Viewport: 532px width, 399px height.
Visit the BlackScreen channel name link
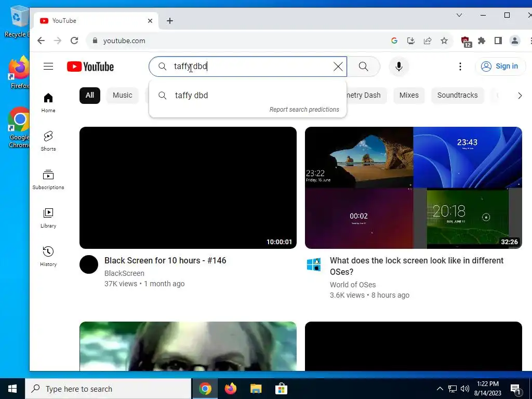[125, 273]
